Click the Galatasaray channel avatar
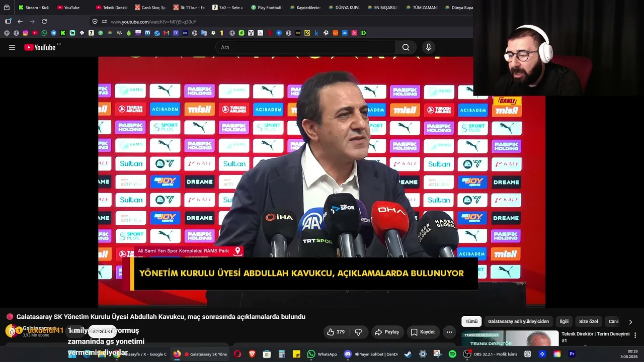This screenshot has height=362, width=644. (11, 331)
